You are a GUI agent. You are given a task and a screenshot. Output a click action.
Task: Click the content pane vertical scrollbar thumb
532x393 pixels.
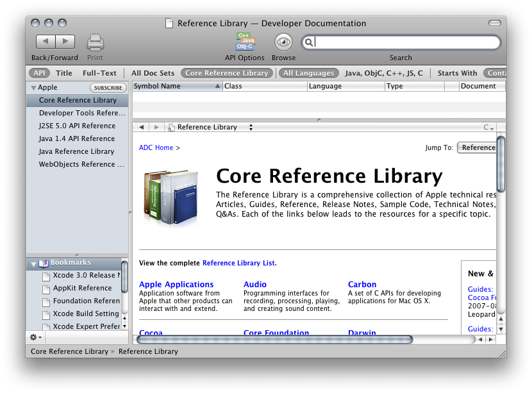pos(501,164)
